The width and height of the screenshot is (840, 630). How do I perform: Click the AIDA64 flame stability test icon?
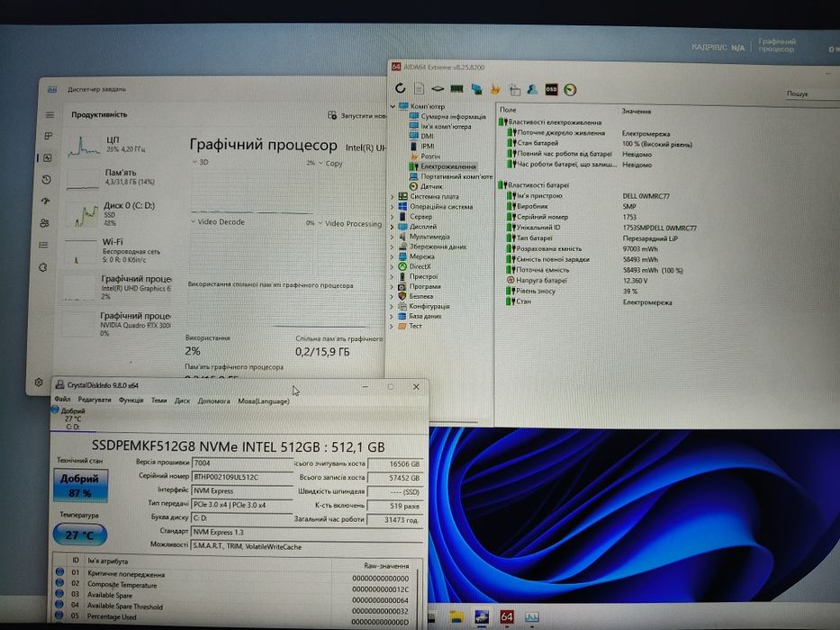pos(495,89)
